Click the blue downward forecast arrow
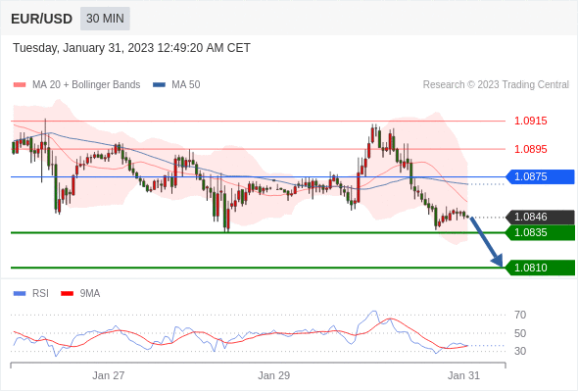The height and width of the screenshot is (392, 578). click(486, 242)
